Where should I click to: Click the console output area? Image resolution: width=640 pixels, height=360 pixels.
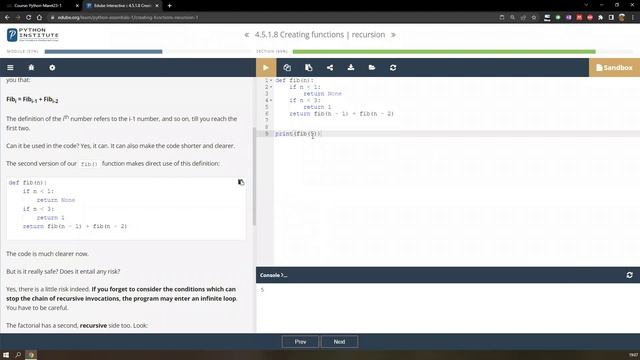448,308
